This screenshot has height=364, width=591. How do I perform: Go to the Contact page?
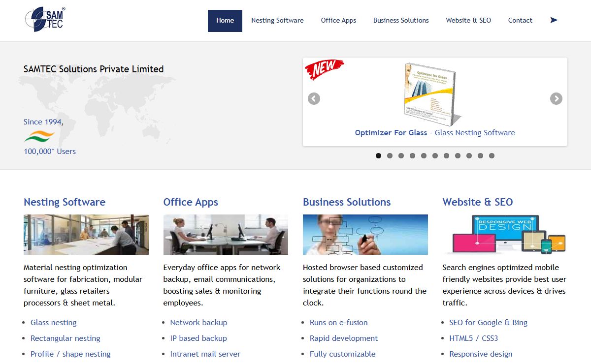pyautogui.click(x=520, y=21)
